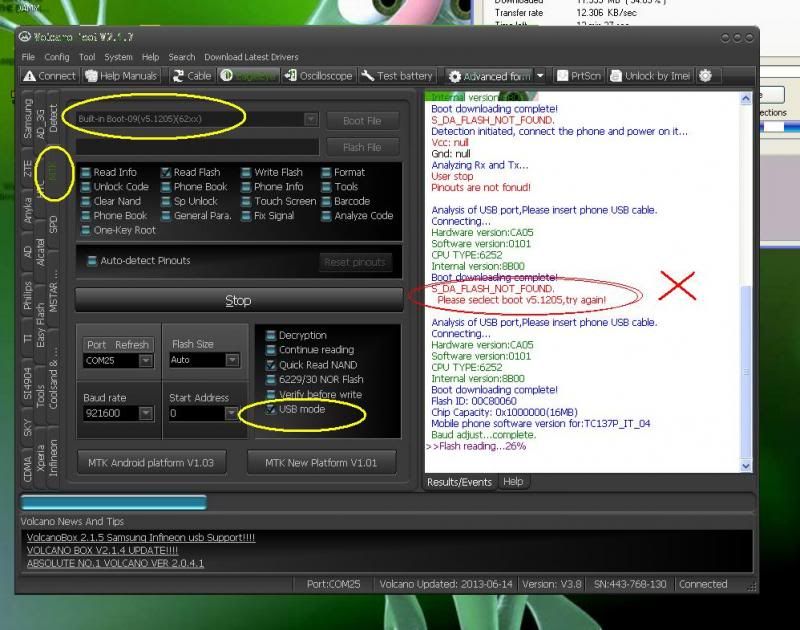
Task: Switch to the SPD side tab
Action: tap(53, 225)
